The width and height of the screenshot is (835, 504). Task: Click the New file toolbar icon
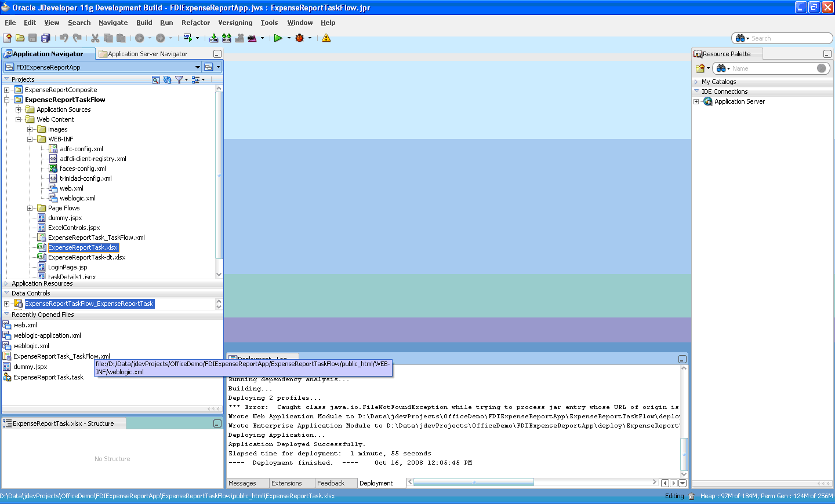[7, 38]
